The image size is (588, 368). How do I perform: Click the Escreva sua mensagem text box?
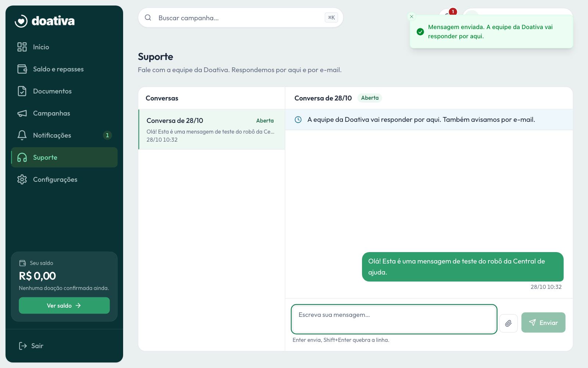click(x=394, y=319)
